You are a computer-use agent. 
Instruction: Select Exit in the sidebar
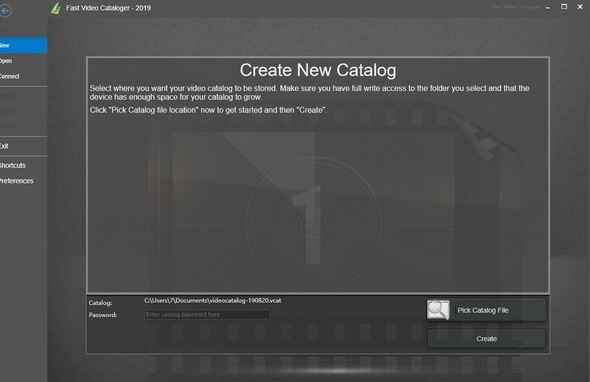(23, 146)
